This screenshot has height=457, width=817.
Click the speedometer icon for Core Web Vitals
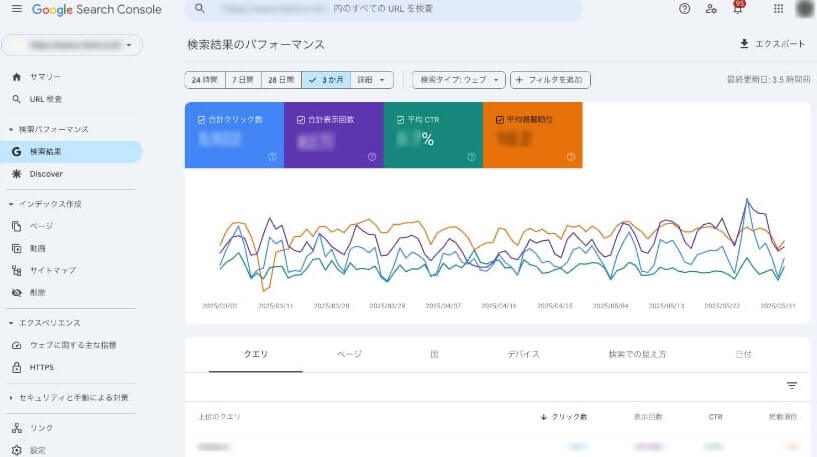tap(17, 345)
